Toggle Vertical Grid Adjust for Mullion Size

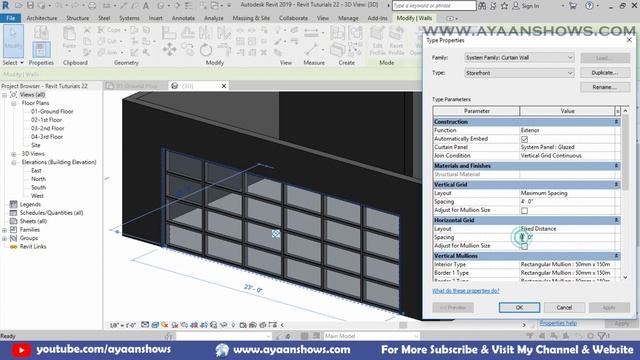click(524, 211)
